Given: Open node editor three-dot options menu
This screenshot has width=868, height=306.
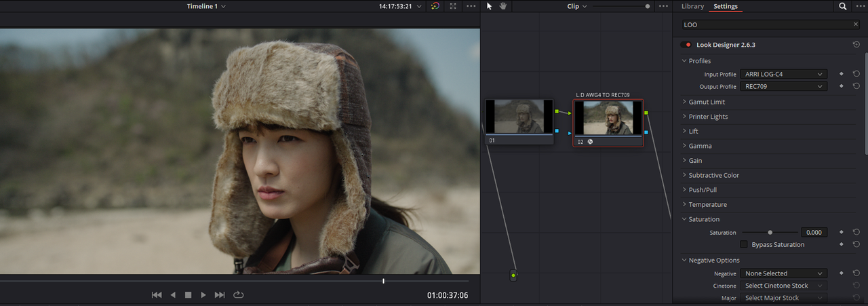Looking at the screenshot, I should click(663, 6).
